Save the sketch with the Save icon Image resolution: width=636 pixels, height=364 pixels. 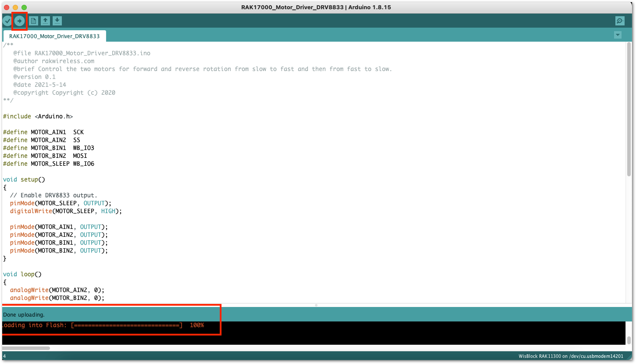tap(57, 21)
